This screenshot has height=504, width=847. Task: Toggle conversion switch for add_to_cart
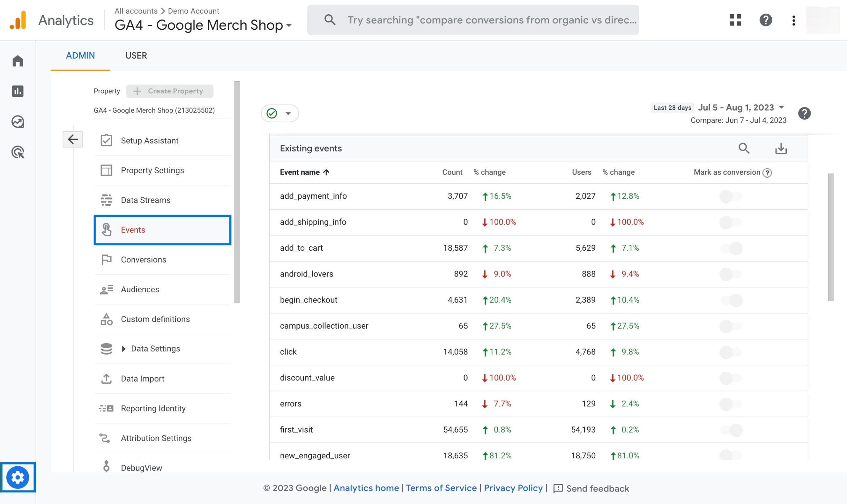pos(731,248)
